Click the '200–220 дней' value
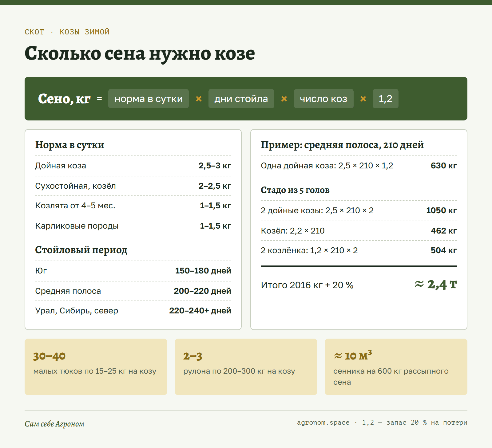492x448 pixels. (202, 291)
